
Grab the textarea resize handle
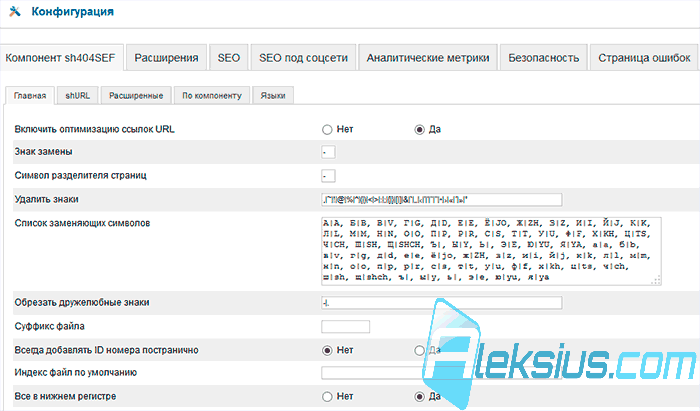656,280
